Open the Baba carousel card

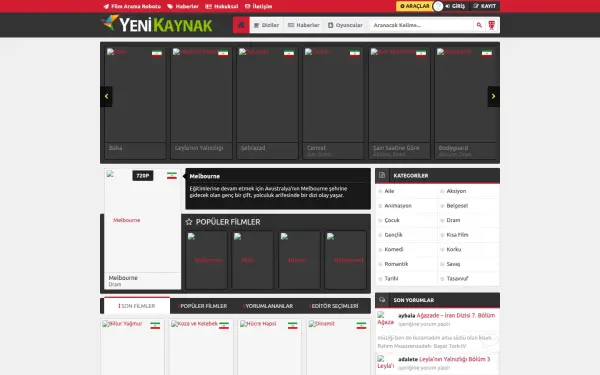tap(135, 103)
